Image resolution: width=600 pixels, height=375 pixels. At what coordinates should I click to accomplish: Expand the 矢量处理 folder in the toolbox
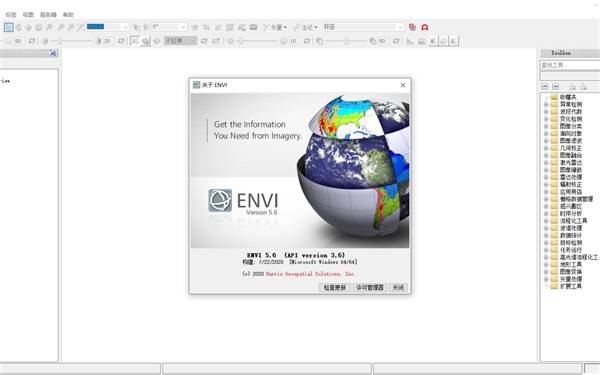coord(546,279)
